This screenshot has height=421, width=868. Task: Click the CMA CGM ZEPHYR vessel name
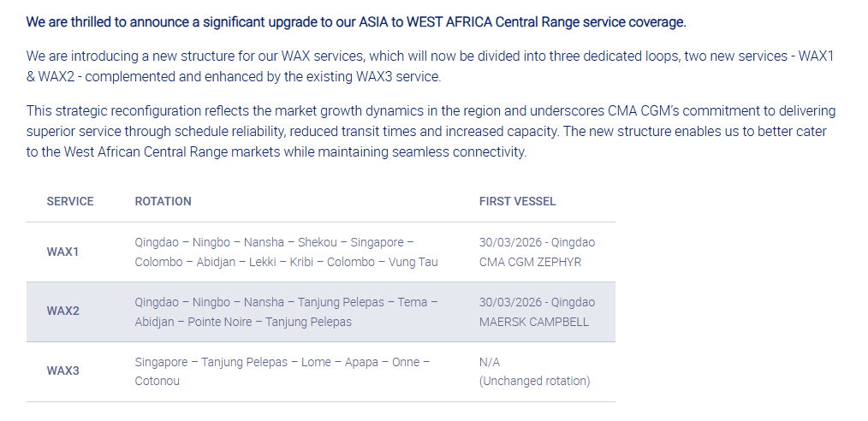tap(530, 262)
